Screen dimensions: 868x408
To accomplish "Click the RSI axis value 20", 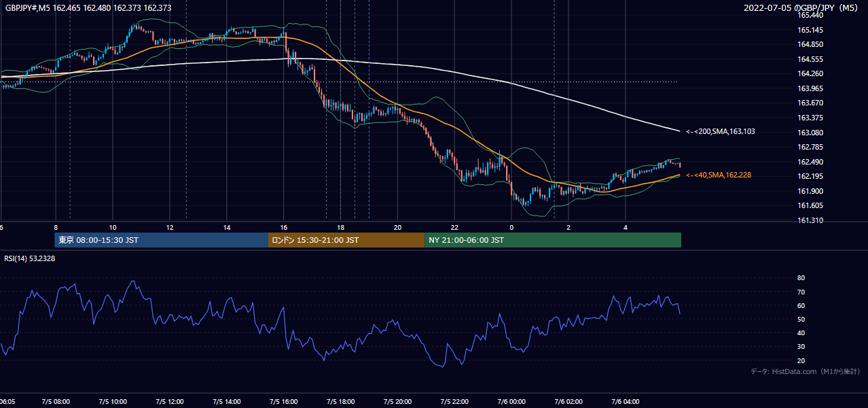I will tap(801, 360).
